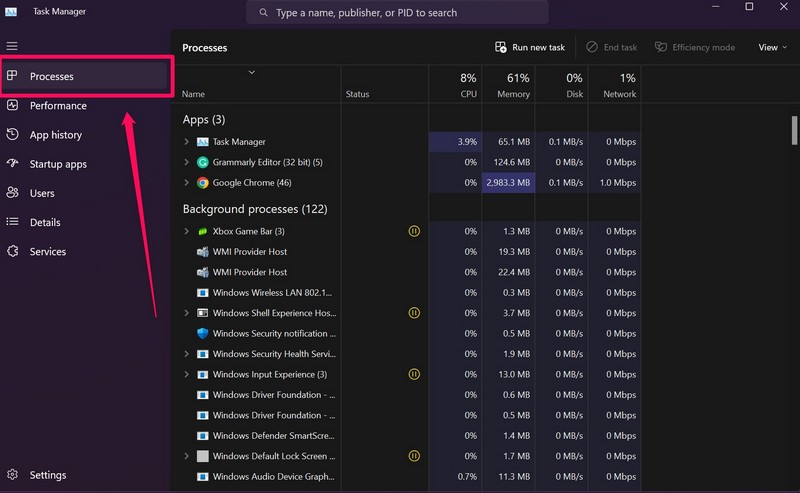Image resolution: width=800 pixels, height=493 pixels.
Task: Open the Performance page icon
Action: tap(12, 105)
